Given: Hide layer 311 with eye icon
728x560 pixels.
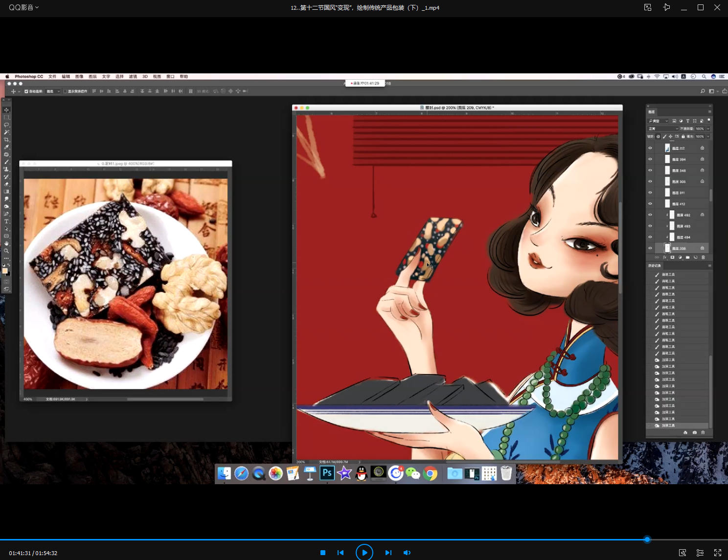Looking at the screenshot, I should tap(650, 193).
